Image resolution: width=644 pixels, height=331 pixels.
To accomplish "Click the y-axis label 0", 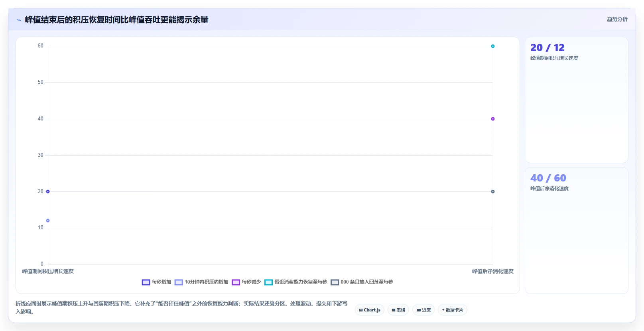I will 42,264.
